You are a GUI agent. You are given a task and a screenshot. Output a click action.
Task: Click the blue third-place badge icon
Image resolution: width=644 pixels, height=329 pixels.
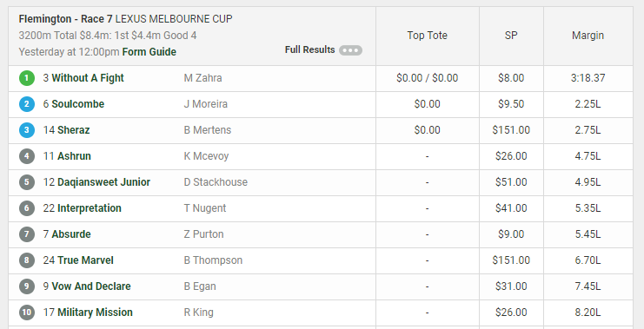[x=27, y=130]
